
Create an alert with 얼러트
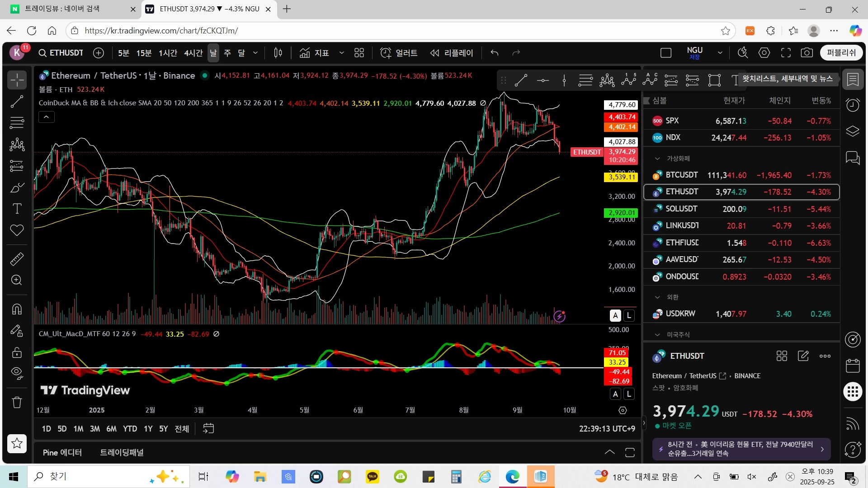tap(399, 53)
